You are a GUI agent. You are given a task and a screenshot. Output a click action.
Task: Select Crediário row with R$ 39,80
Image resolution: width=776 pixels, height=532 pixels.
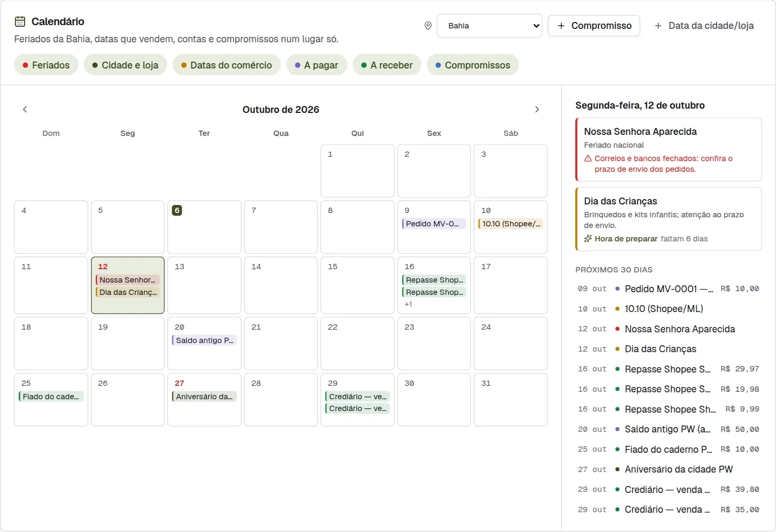[668, 490]
